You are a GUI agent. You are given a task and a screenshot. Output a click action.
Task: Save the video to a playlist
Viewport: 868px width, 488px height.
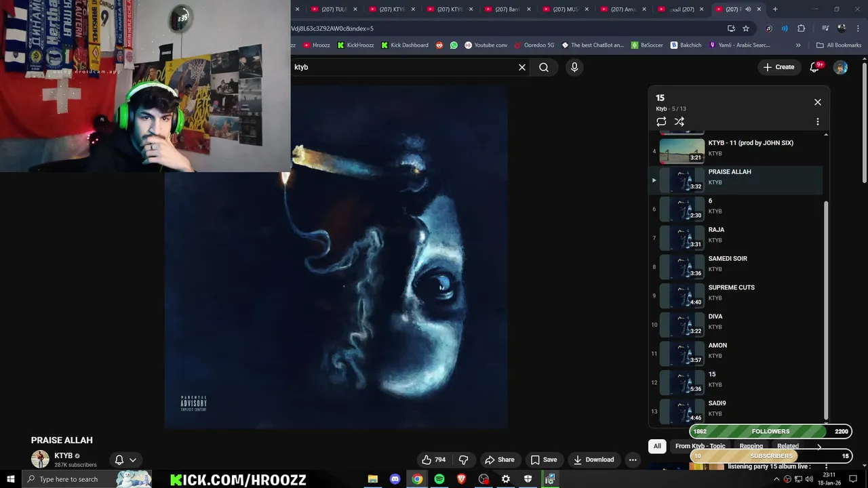point(544,460)
